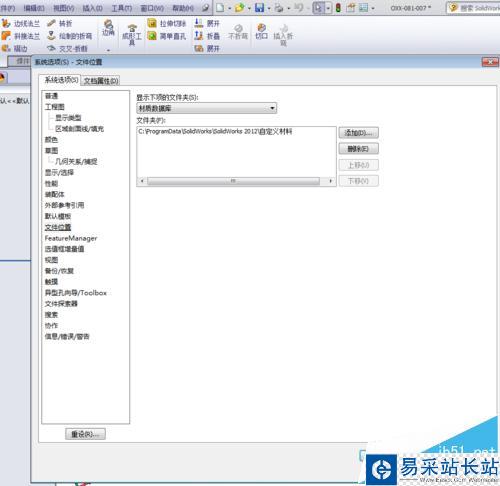Select the 斜接法兰 Miter Flange tool
The width and height of the screenshot is (500, 486).
21,36
